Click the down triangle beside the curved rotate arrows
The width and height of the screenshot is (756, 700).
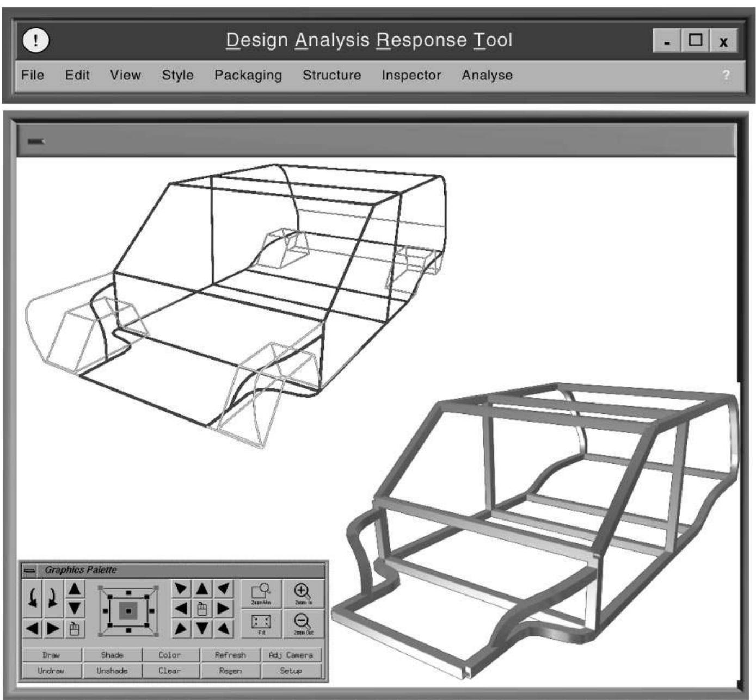[75, 608]
